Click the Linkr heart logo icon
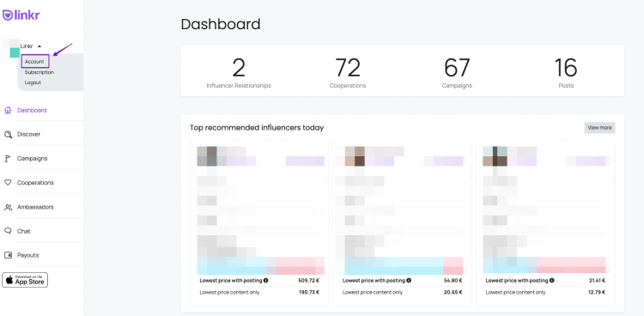Image resolution: width=644 pixels, height=316 pixels. (x=8, y=15)
